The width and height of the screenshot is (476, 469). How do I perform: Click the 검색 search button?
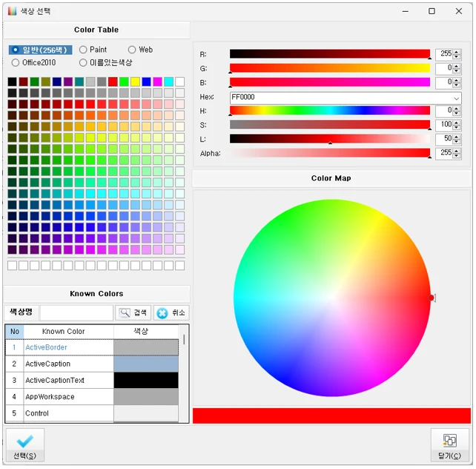(x=133, y=312)
